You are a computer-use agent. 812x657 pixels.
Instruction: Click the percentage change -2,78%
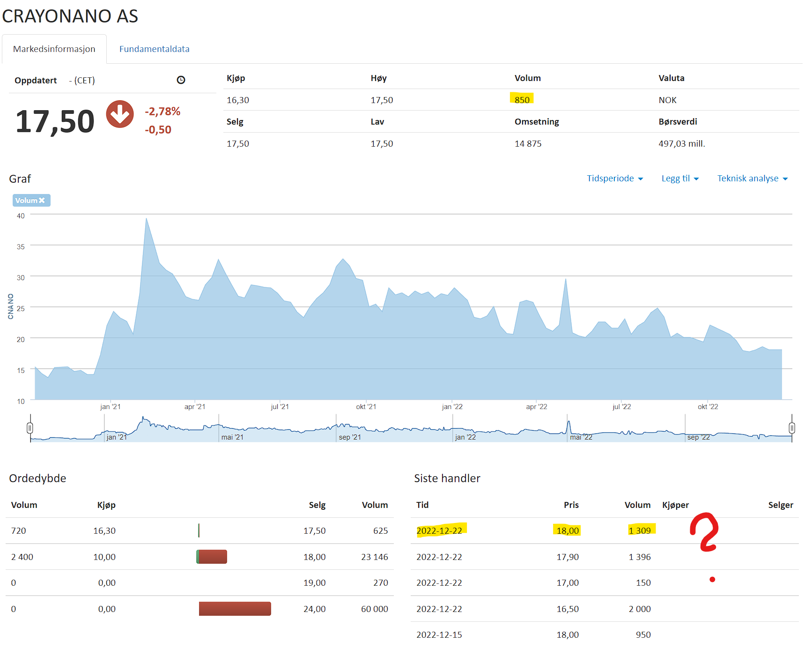coord(162,112)
